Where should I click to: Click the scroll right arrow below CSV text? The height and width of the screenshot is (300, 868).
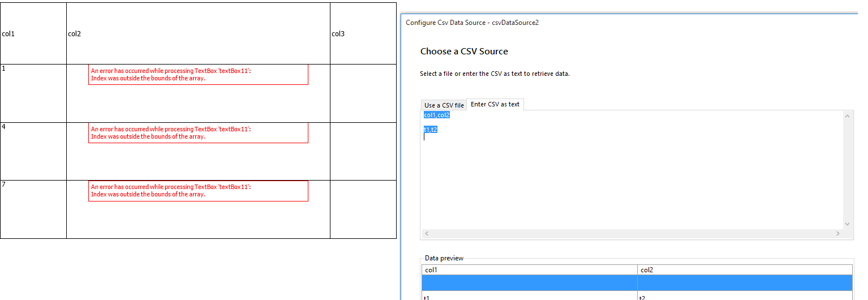[x=838, y=233]
